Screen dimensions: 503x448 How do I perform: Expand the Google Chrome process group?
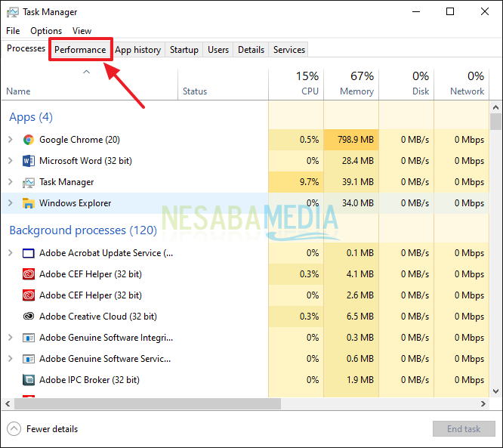(x=11, y=140)
